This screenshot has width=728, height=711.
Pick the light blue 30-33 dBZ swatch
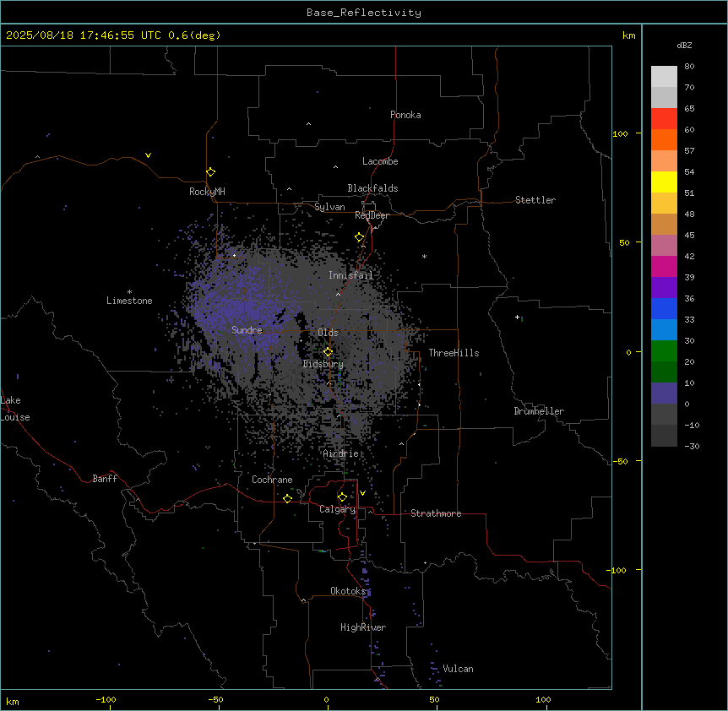click(x=664, y=330)
